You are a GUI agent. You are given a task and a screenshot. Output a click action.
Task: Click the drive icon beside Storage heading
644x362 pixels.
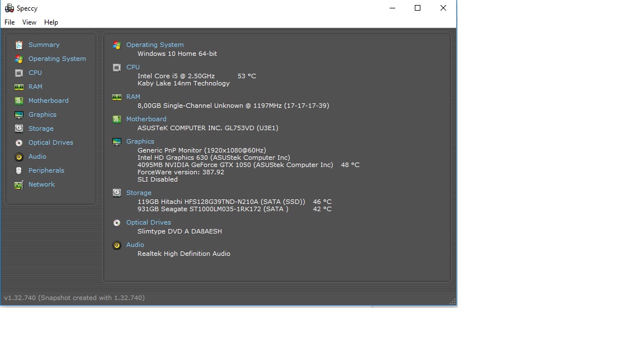117,193
